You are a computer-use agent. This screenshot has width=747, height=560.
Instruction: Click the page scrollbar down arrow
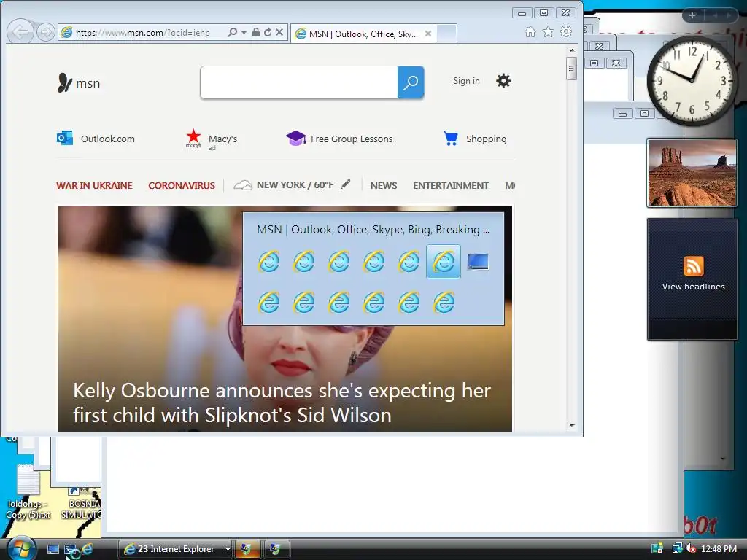point(572,425)
